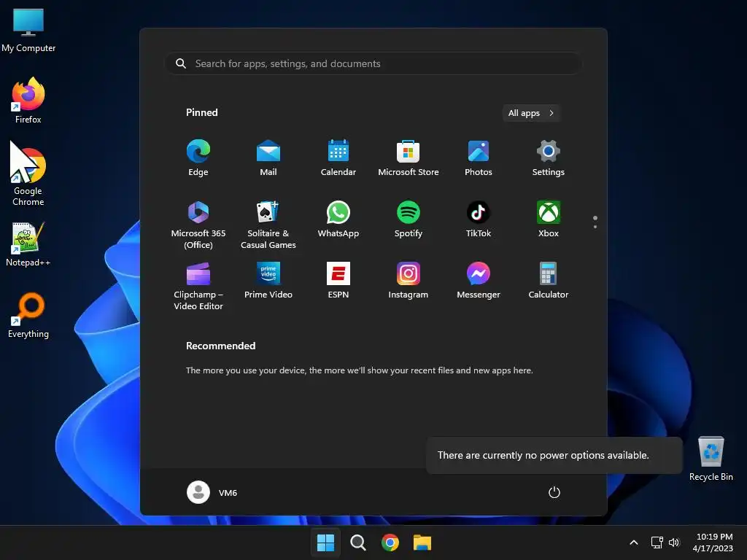Screen dimensions: 747x560
Task: Open the VM6 user account menu
Action: pyautogui.click(x=212, y=492)
